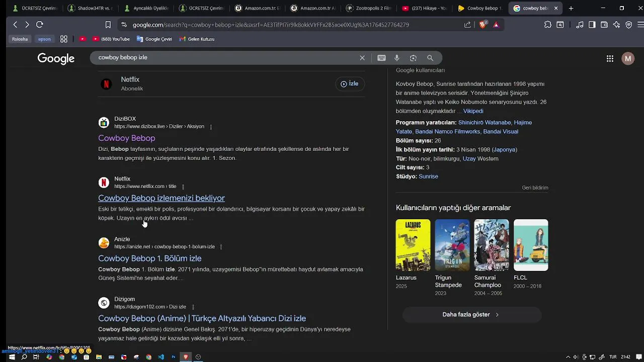Open the Brave Wallet icon
This screenshot has height=362, width=644.
tap(604, 25)
